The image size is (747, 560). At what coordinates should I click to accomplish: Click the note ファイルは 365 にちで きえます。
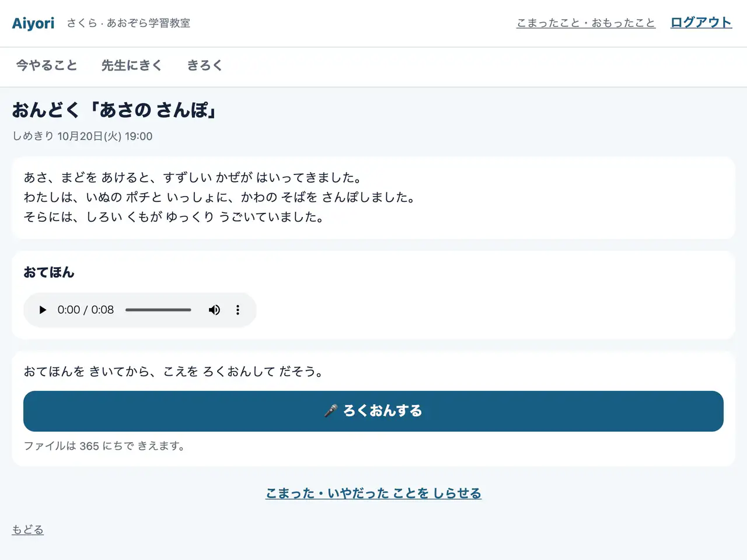click(x=105, y=446)
